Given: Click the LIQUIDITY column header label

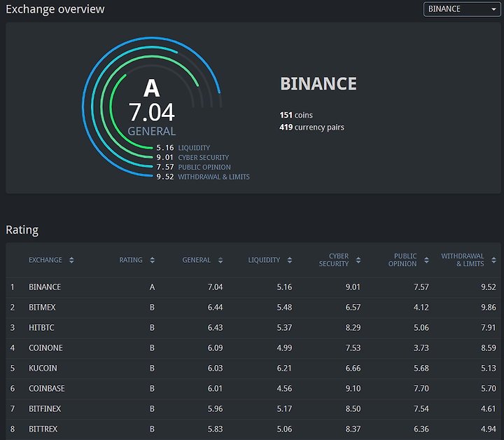Looking at the screenshot, I should tap(264, 260).
